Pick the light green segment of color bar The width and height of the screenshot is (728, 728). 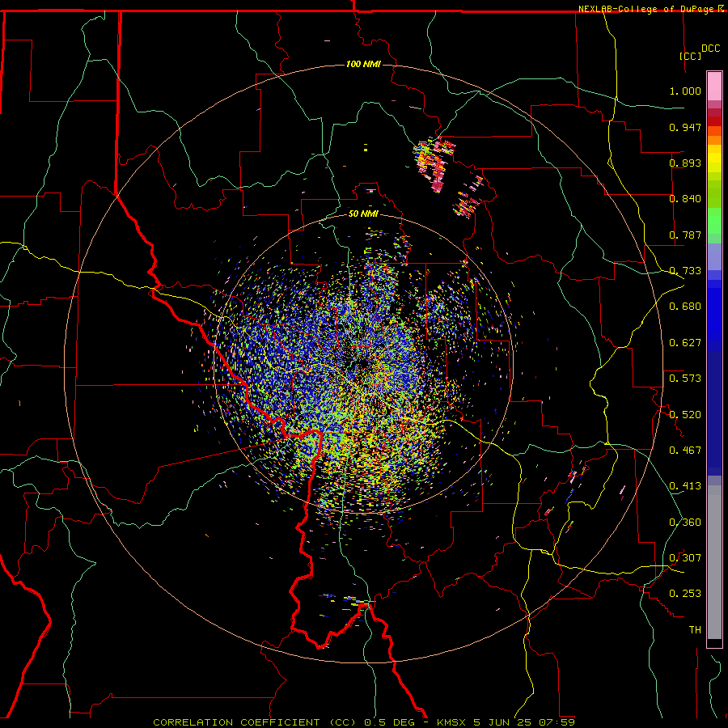click(x=714, y=221)
